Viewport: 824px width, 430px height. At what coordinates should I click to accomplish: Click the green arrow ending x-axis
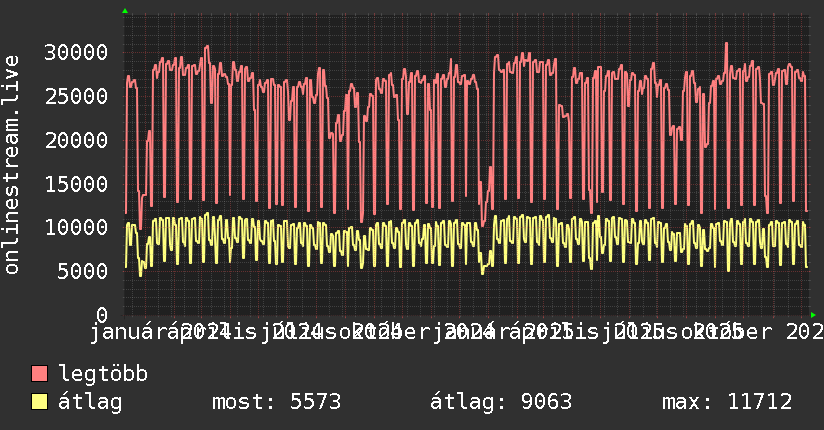tap(813, 315)
